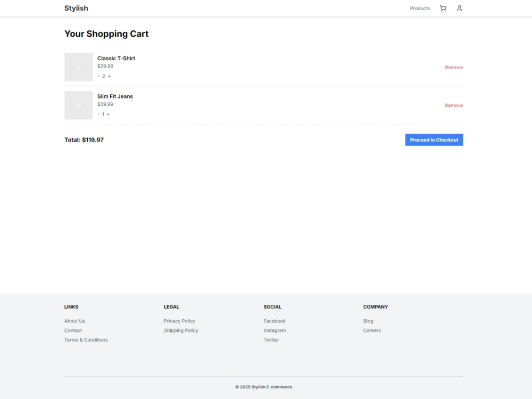Visit the Facebook social link
This screenshot has height=399, width=532.
275,321
